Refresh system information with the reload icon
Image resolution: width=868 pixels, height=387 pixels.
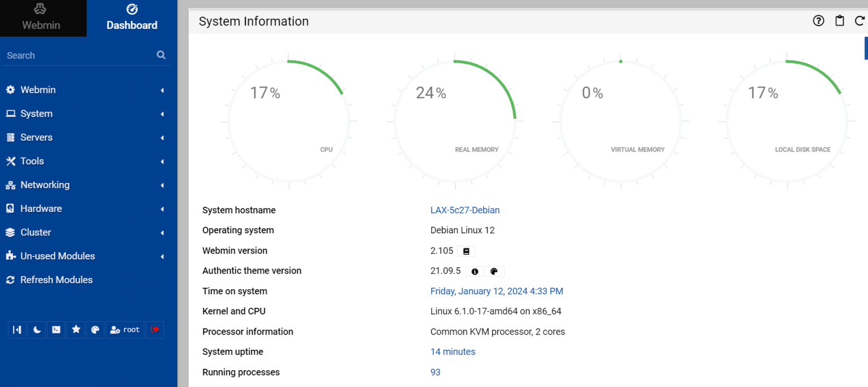tap(860, 21)
